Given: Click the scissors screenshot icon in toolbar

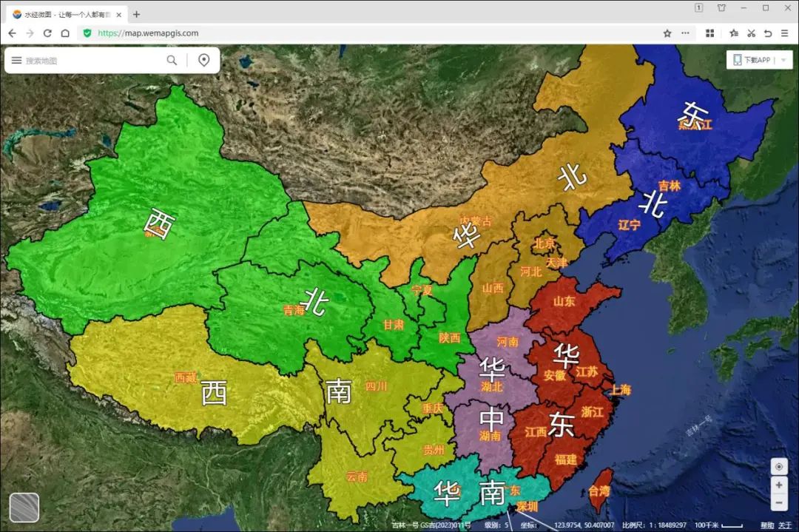Looking at the screenshot, I should [x=751, y=33].
